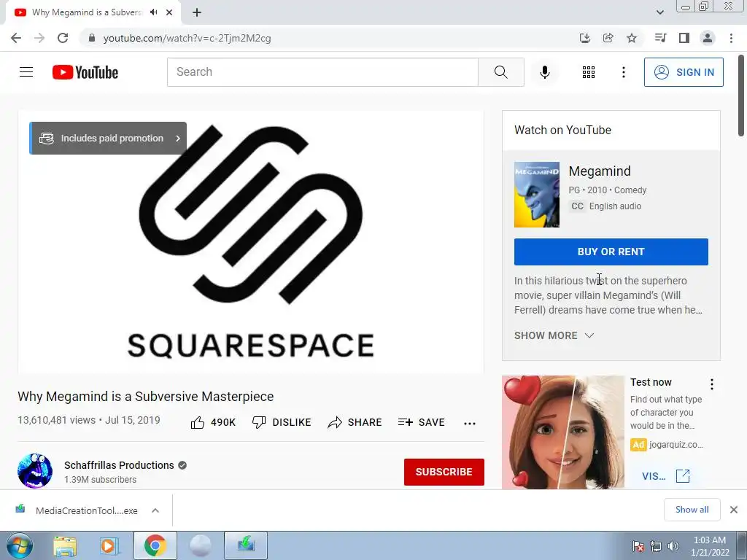Click the BUY OR RENT button
The height and width of the screenshot is (560, 747).
pyautogui.click(x=611, y=252)
